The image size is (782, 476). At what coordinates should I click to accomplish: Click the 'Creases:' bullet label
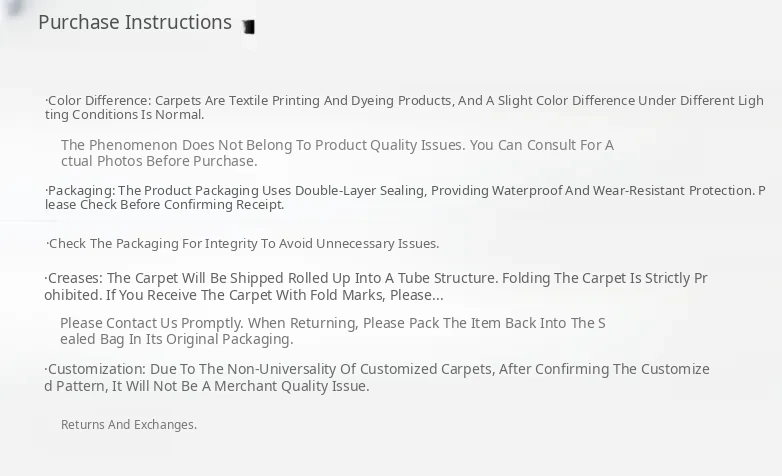(x=75, y=278)
